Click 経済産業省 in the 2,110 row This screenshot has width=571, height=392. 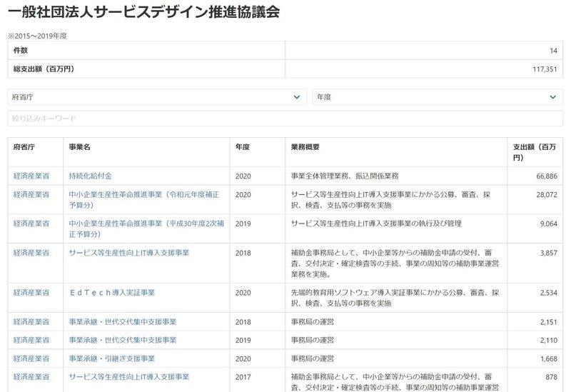(31, 341)
